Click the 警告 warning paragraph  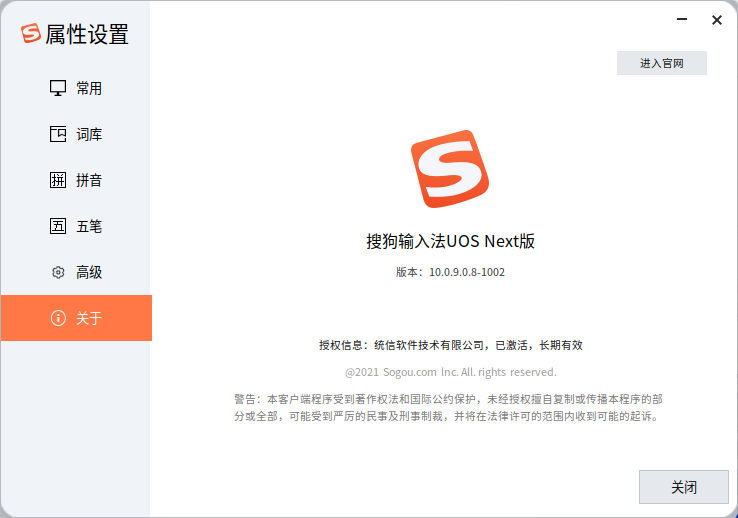(448, 407)
